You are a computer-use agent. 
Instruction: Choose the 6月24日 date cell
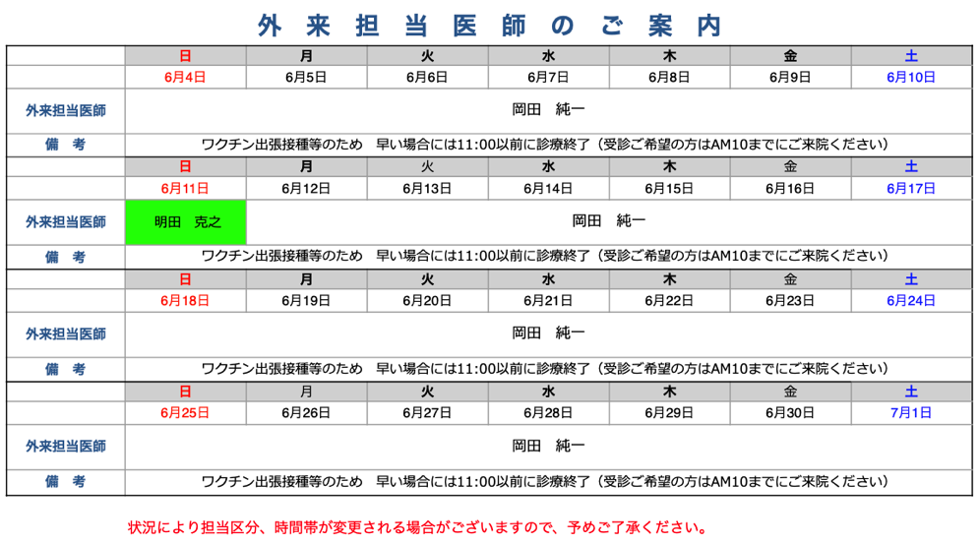click(911, 301)
